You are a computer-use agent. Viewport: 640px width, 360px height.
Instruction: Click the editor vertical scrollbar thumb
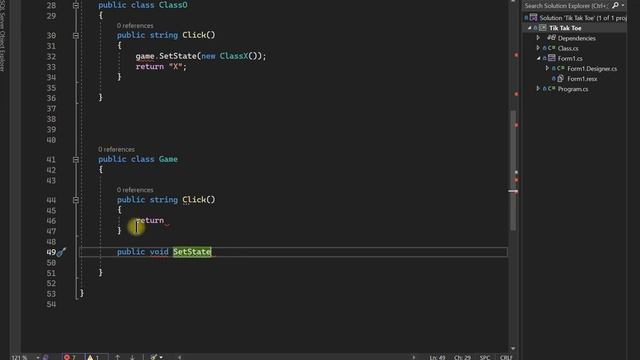pyautogui.click(x=513, y=171)
